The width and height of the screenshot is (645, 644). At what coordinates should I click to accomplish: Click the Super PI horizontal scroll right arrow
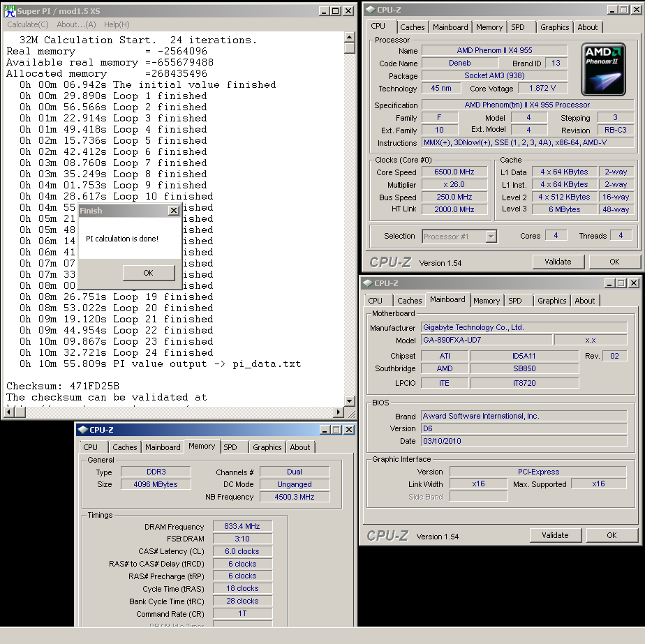coord(338,412)
